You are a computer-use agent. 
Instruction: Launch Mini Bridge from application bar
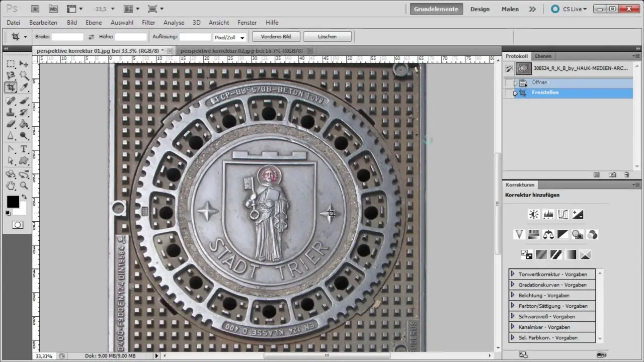[x=52, y=9]
